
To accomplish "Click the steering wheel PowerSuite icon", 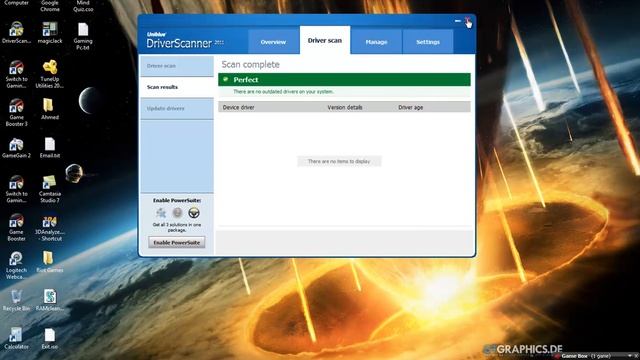I will (x=194, y=213).
